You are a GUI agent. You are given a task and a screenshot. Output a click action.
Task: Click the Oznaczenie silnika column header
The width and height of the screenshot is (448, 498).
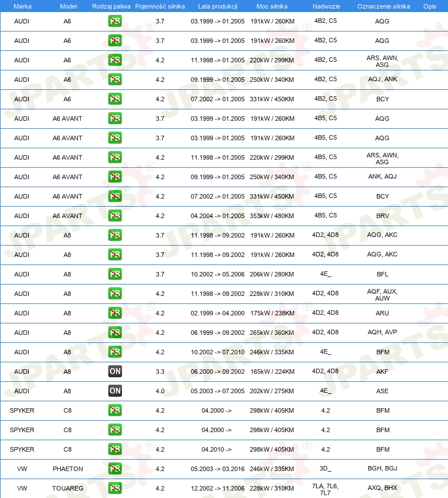(383, 6)
